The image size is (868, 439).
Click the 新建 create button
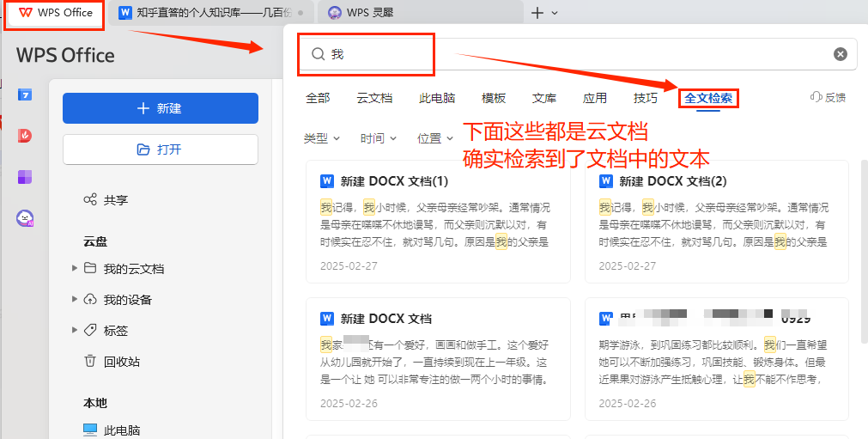161,108
